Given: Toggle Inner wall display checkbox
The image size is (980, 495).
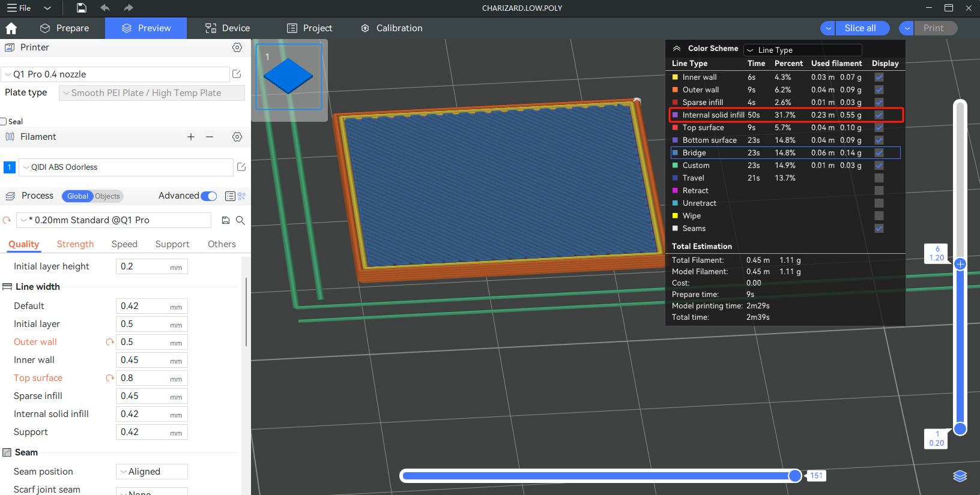Looking at the screenshot, I should click(x=879, y=77).
